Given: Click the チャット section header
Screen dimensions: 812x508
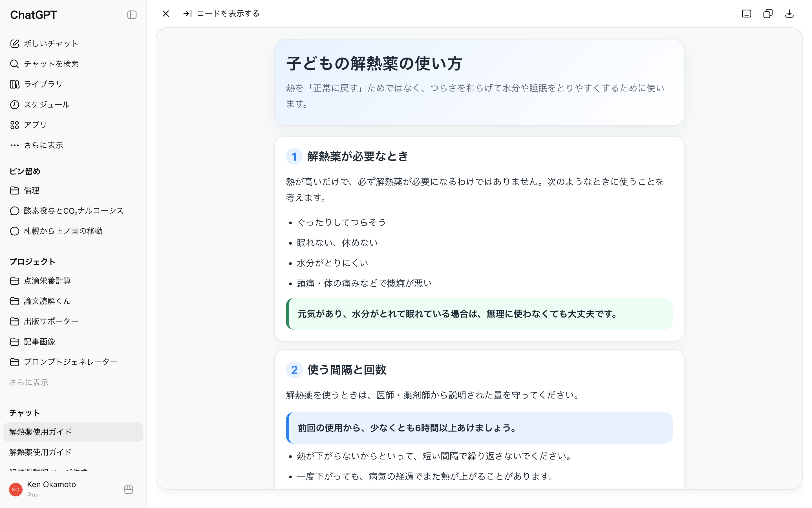Looking at the screenshot, I should [x=25, y=413].
